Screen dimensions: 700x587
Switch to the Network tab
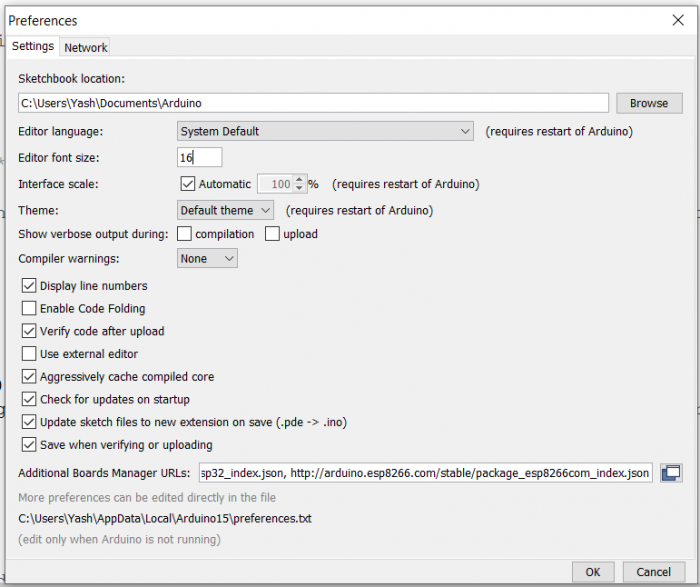[x=86, y=47]
